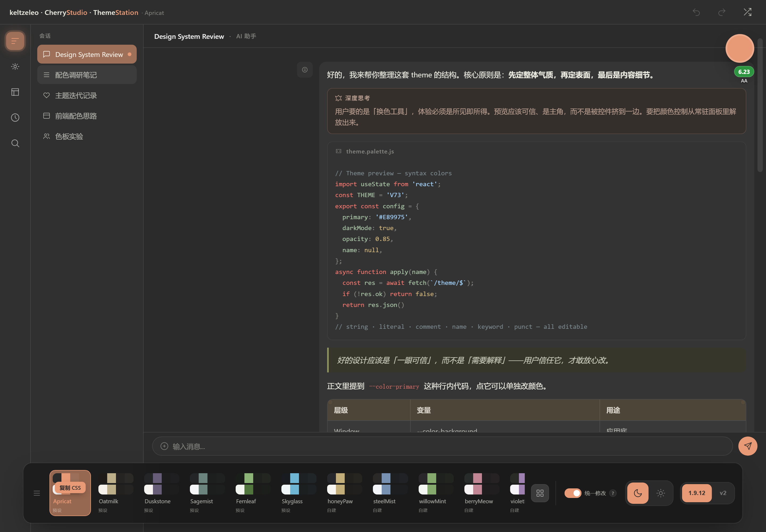Select the Duskstone theme swatch
This screenshot has height=532, width=766.
161,493
